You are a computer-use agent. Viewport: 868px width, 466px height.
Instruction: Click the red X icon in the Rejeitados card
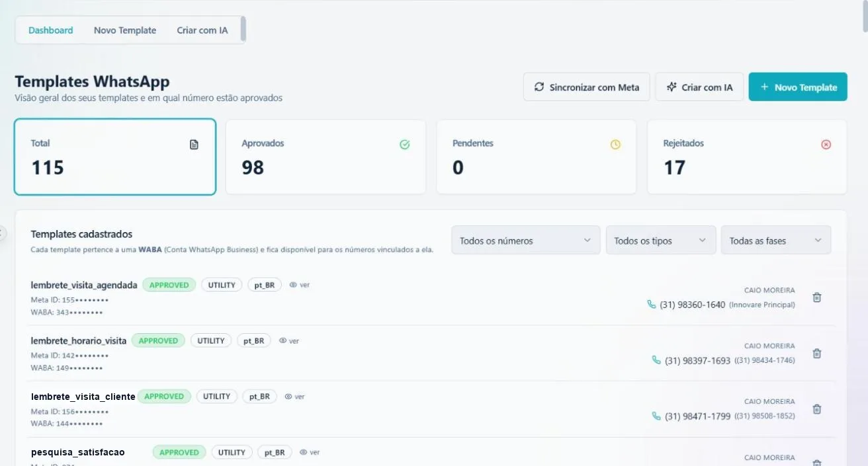point(826,145)
